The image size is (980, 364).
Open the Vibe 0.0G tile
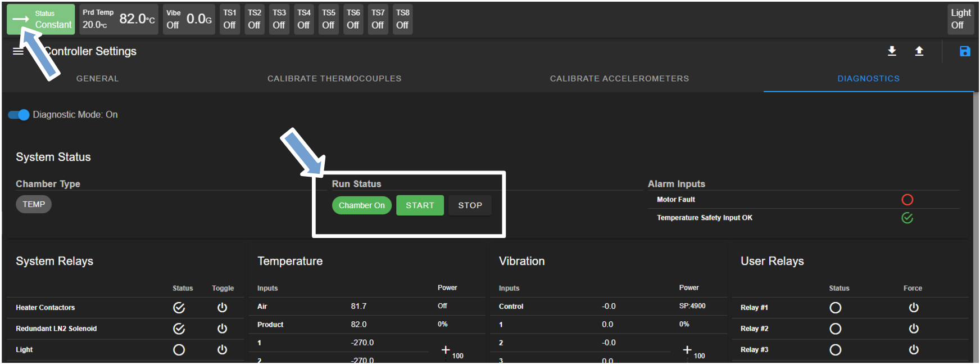click(189, 19)
